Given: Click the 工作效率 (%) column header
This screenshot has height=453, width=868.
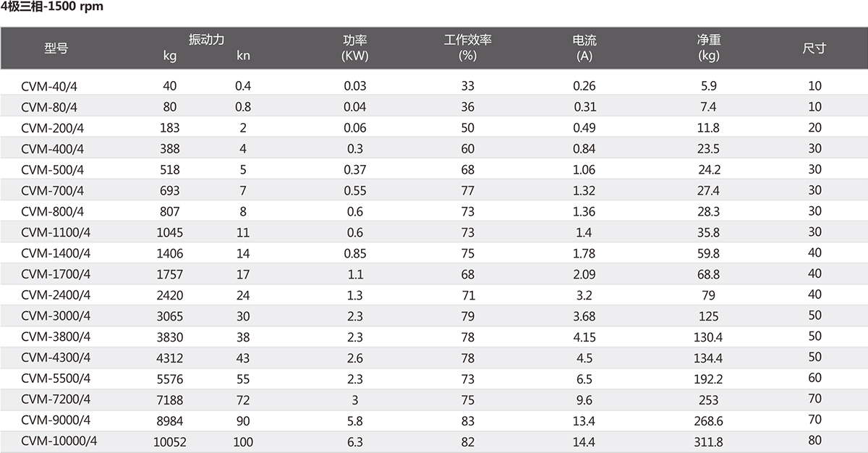Looking at the screenshot, I should point(467,48).
